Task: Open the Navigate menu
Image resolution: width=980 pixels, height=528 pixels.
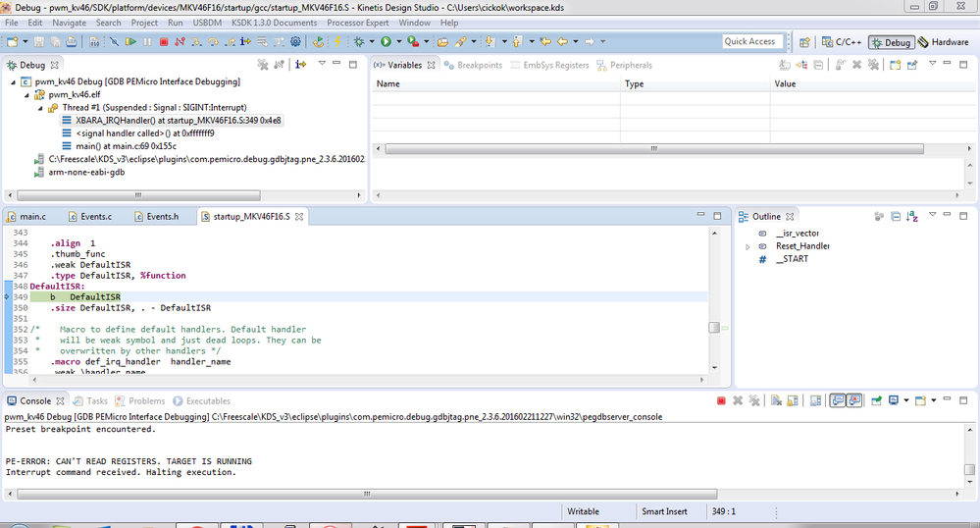Action: [x=69, y=23]
